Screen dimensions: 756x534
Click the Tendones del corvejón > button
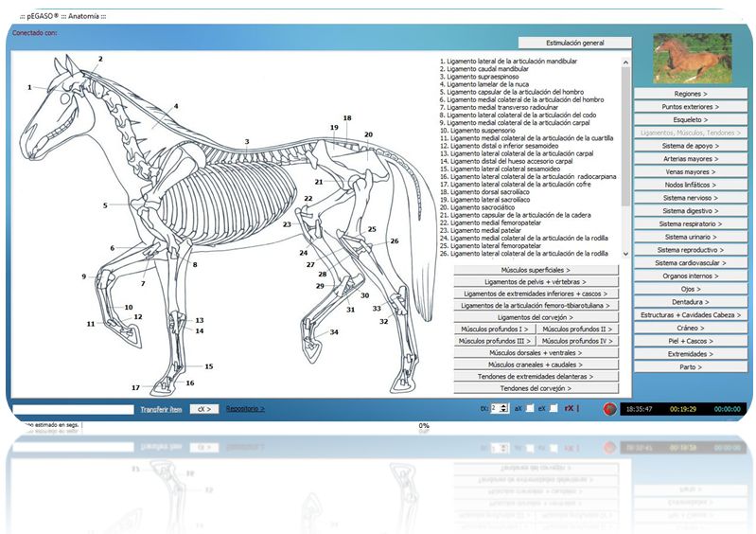(x=536, y=388)
